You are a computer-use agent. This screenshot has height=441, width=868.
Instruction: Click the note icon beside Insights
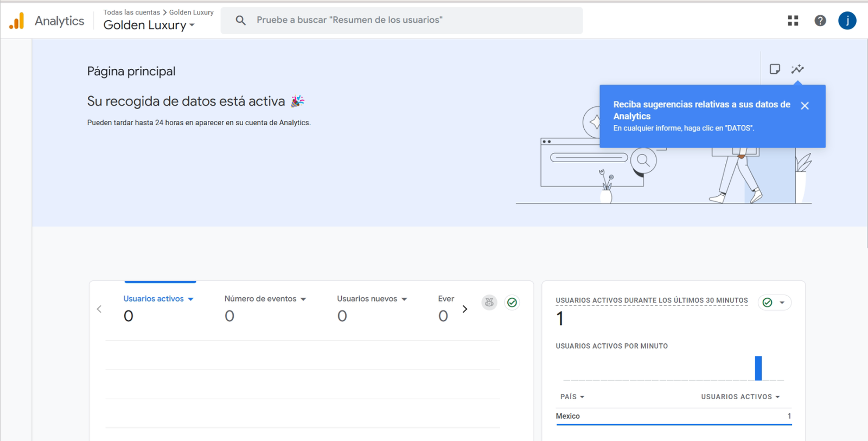pyautogui.click(x=775, y=69)
